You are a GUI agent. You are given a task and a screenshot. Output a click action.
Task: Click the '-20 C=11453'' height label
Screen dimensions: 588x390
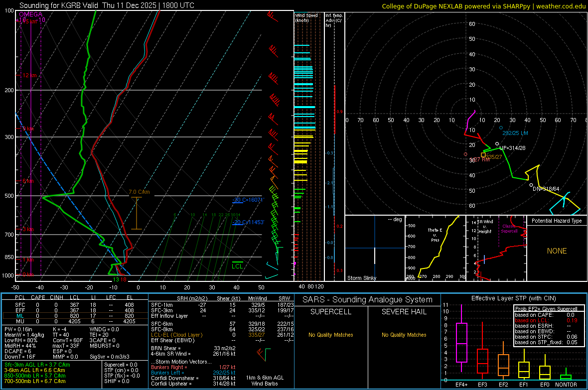click(x=248, y=222)
